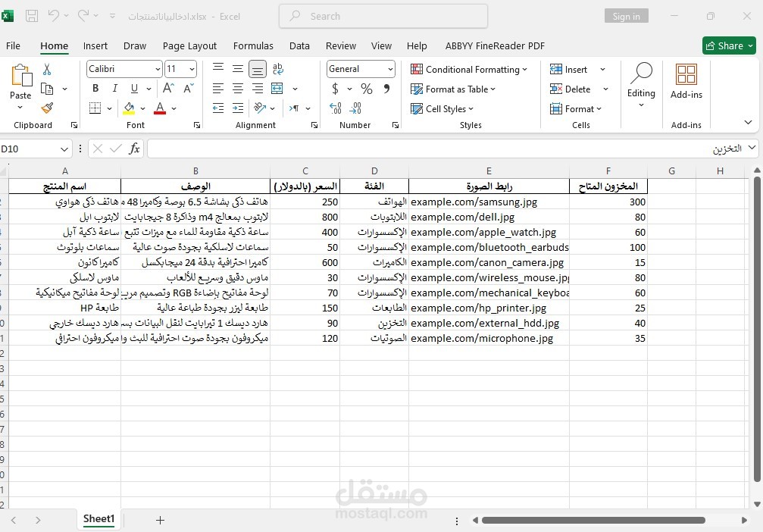This screenshot has width=763, height=532.
Task: Click the text Orientation icon
Action: pyautogui.click(x=261, y=108)
